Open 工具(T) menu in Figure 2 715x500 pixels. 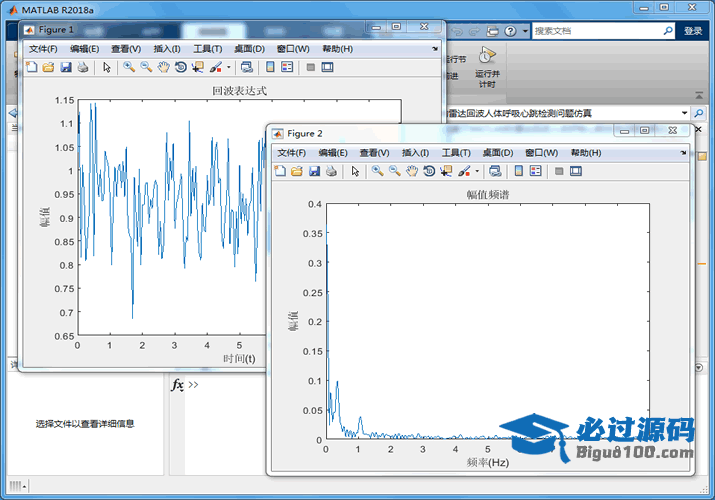pos(456,153)
